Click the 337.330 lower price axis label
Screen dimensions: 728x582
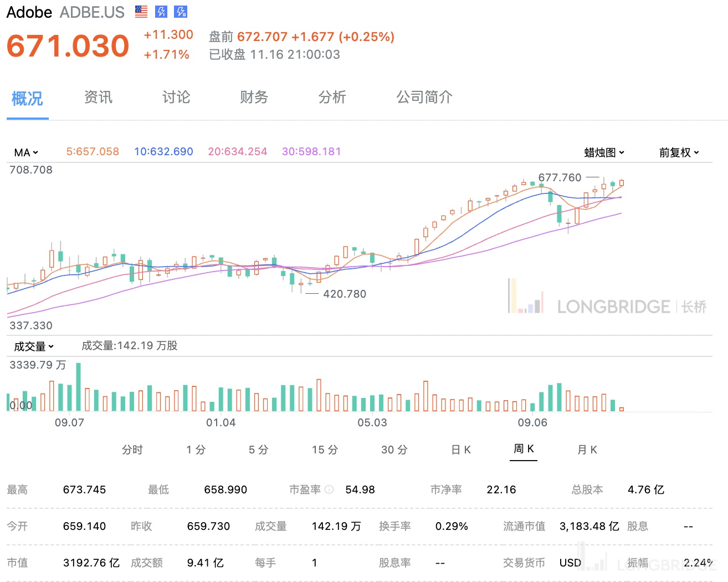click(31, 325)
